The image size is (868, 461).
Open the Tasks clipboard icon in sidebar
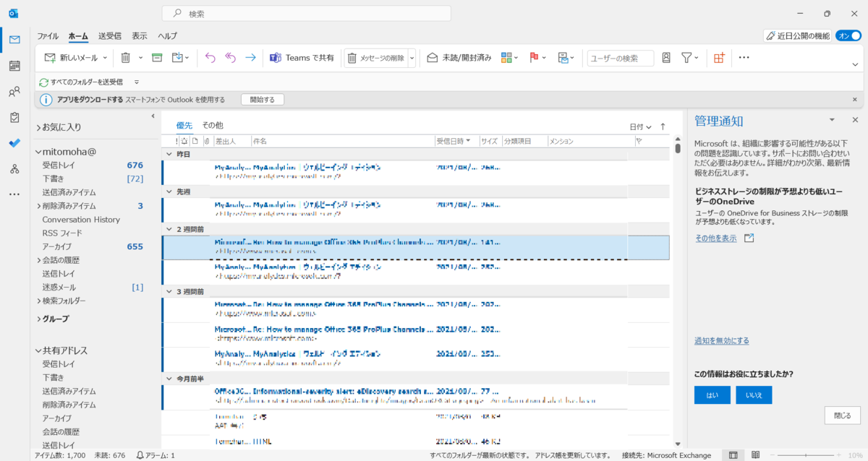click(14, 117)
